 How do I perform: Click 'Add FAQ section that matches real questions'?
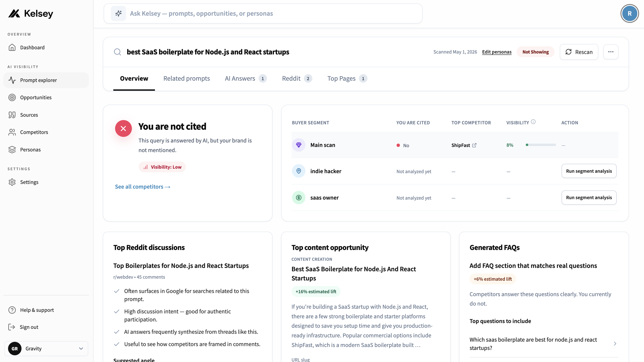pos(533,266)
